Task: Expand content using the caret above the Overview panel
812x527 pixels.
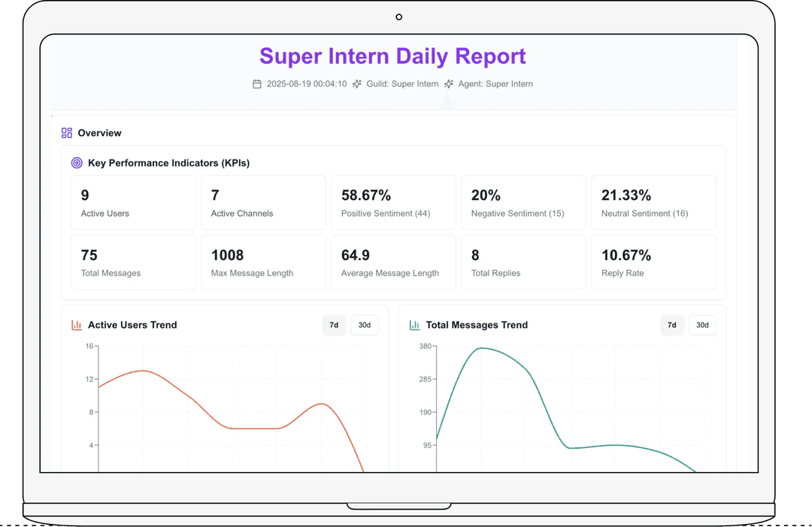Action: pos(447,101)
